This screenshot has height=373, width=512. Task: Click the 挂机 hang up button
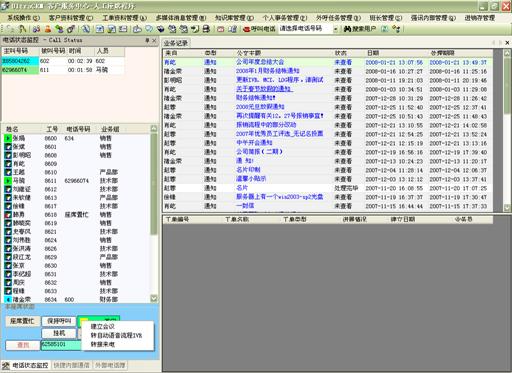59,333
